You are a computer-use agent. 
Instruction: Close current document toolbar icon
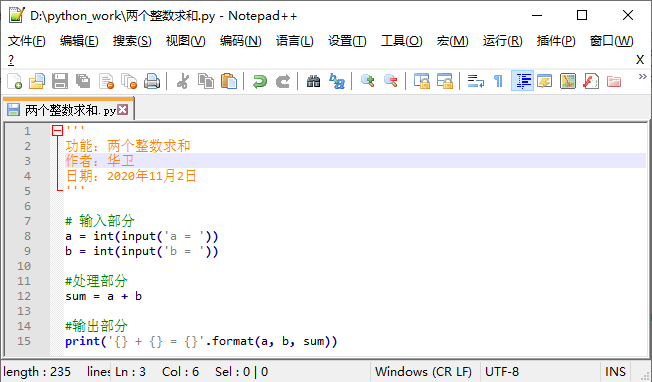(x=106, y=81)
